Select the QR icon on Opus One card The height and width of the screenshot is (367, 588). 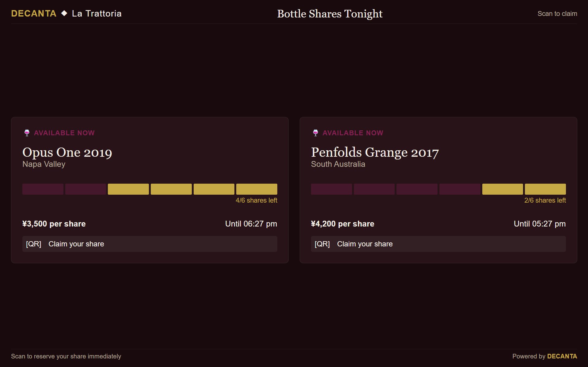coord(34,244)
